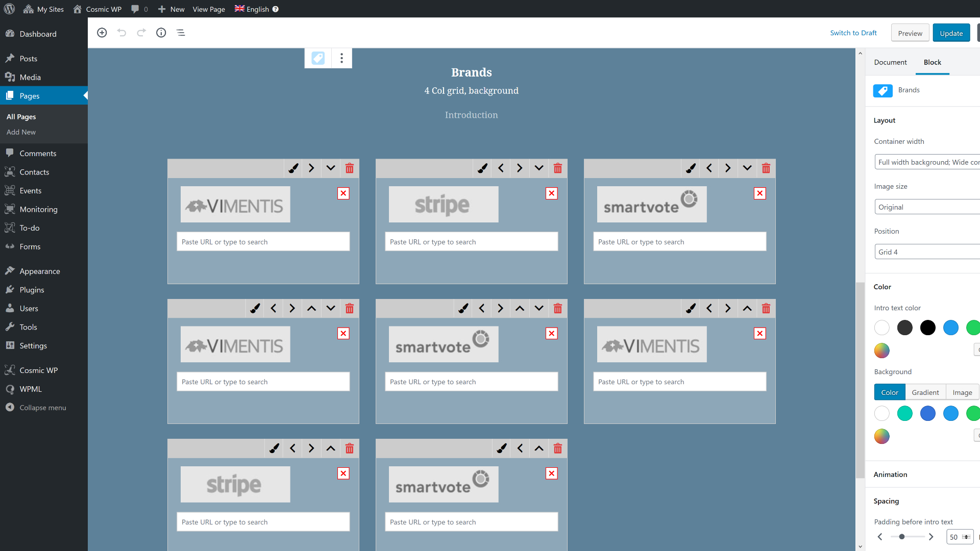Image resolution: width=980 pixels, height=551 pixels.
Task: Open the Container width dropdown
Action: 927,162
